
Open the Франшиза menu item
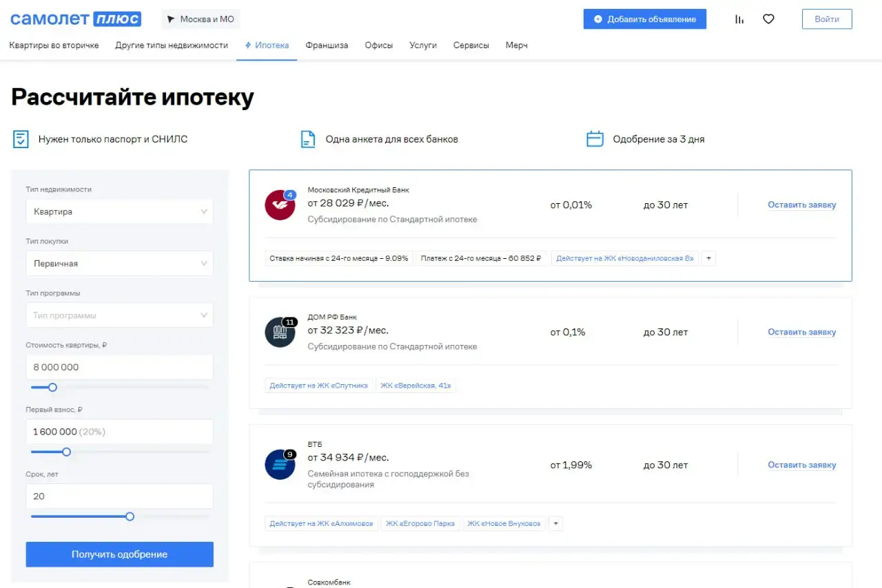point(327,45)
